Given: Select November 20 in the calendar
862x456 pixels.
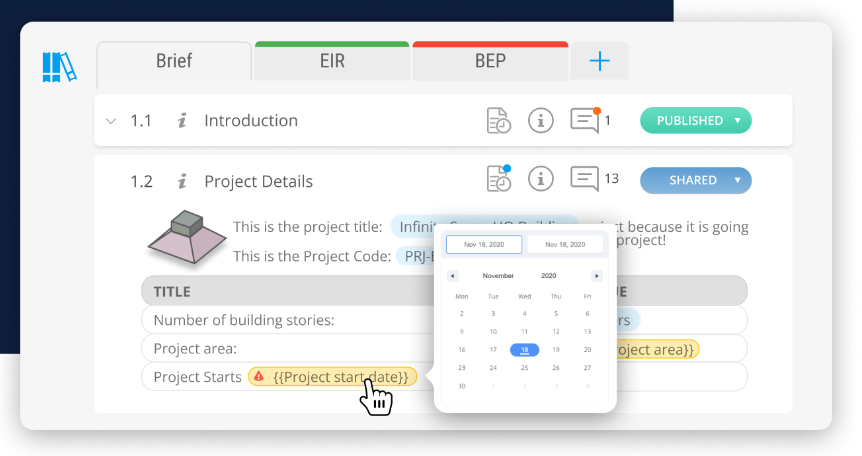Looking at the screenshot, I should tap(587, 350).
